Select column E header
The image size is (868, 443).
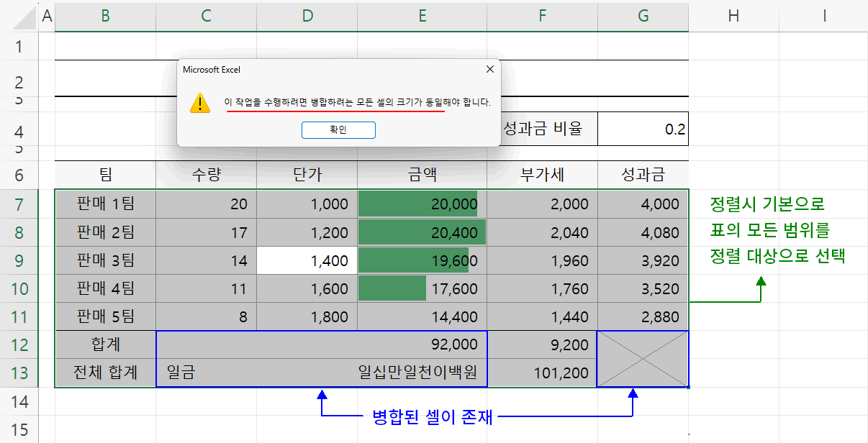[422, 16]
